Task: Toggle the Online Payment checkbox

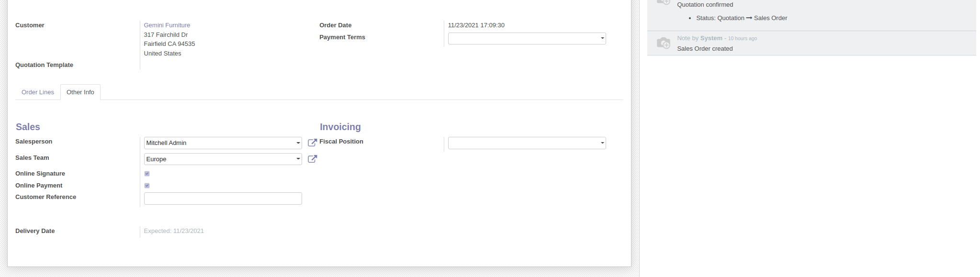Action: point(147,186)
